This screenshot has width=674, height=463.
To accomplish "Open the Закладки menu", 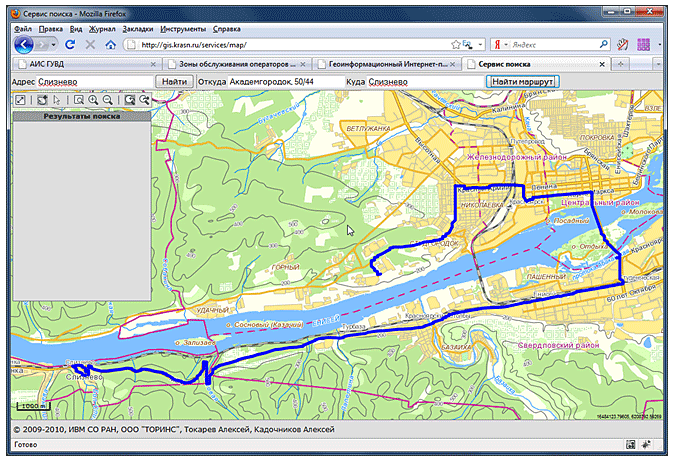I will [137, 29].
